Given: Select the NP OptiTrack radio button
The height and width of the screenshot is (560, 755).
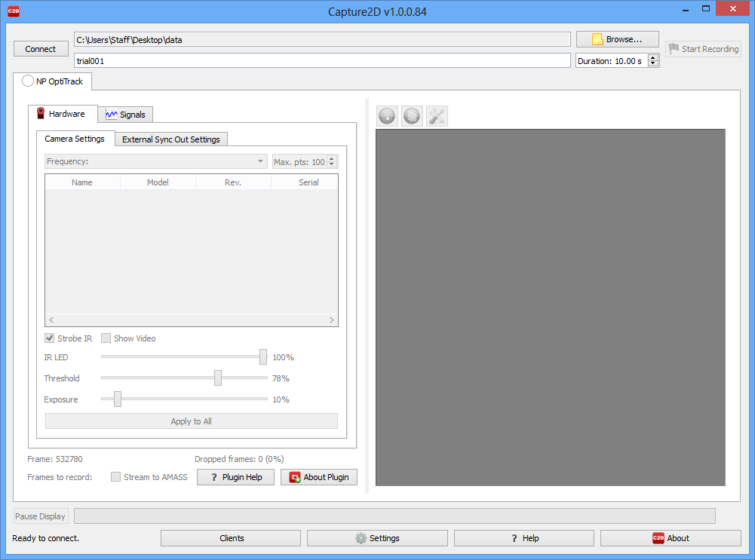Looking at the screenshot, I should tap(28, 81).
